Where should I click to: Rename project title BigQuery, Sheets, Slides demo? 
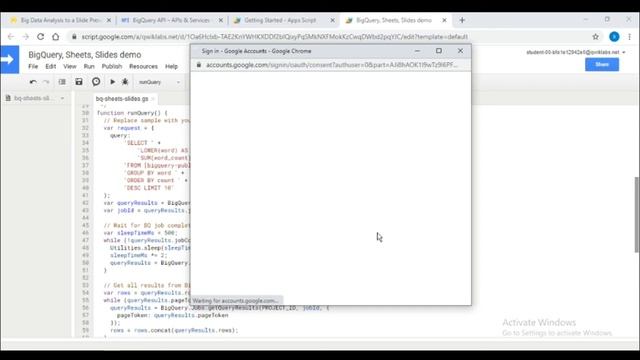point(84,55)
